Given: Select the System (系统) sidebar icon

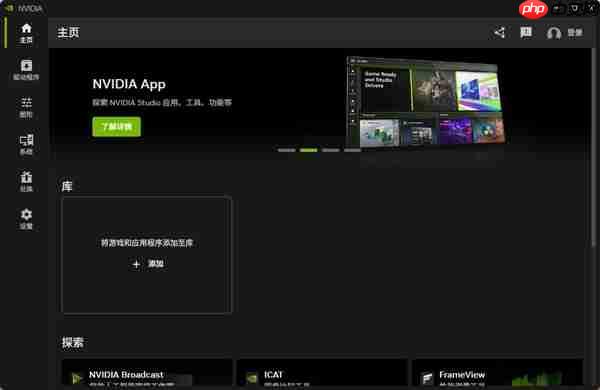Looking at the screenshot, I should click(x=26, y=144).
